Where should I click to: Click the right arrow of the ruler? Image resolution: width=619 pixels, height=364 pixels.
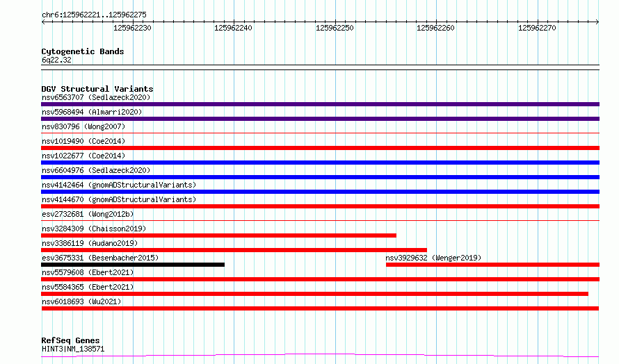(597, 22)
